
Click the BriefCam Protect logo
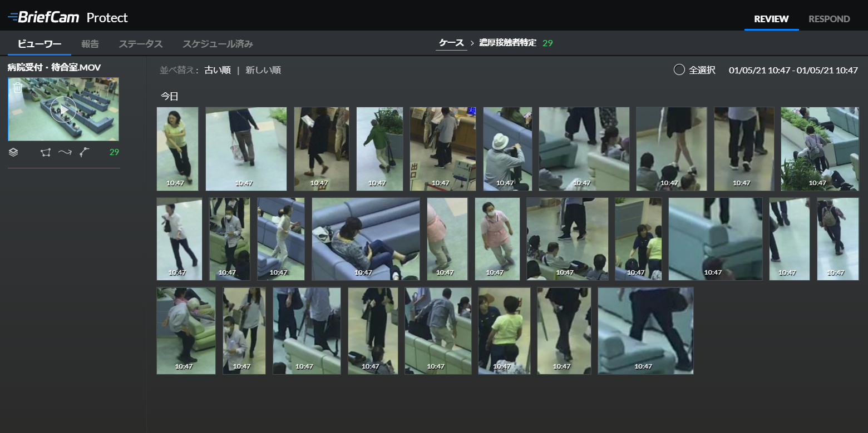click(68, 17)
